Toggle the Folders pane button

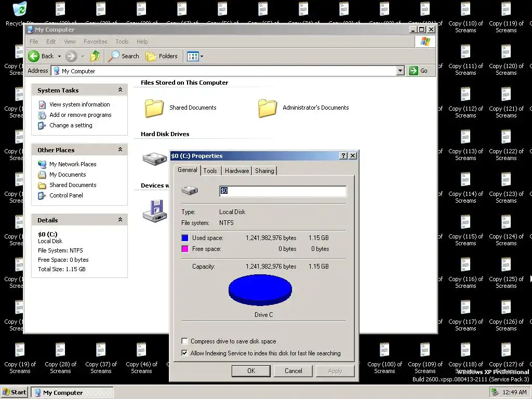(x=162, y=56)
